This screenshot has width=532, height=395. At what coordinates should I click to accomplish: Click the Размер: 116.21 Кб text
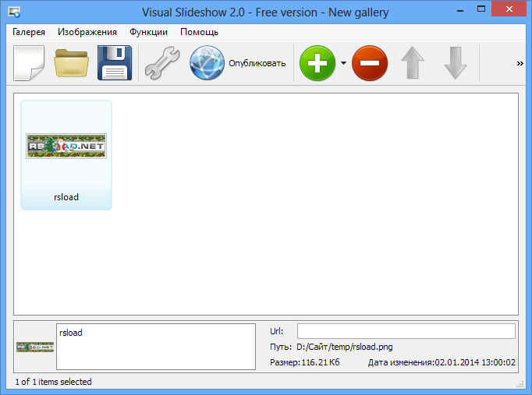[305, 362]
